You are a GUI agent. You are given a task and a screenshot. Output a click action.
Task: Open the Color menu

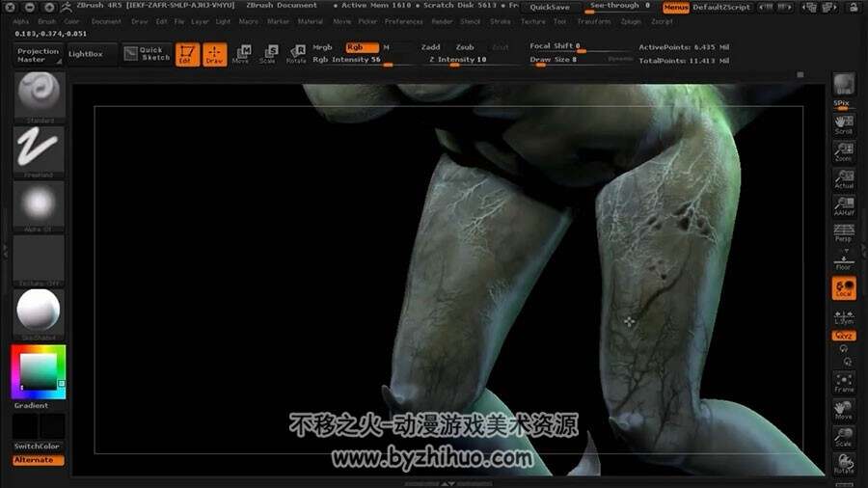click(x=72, y=21)
